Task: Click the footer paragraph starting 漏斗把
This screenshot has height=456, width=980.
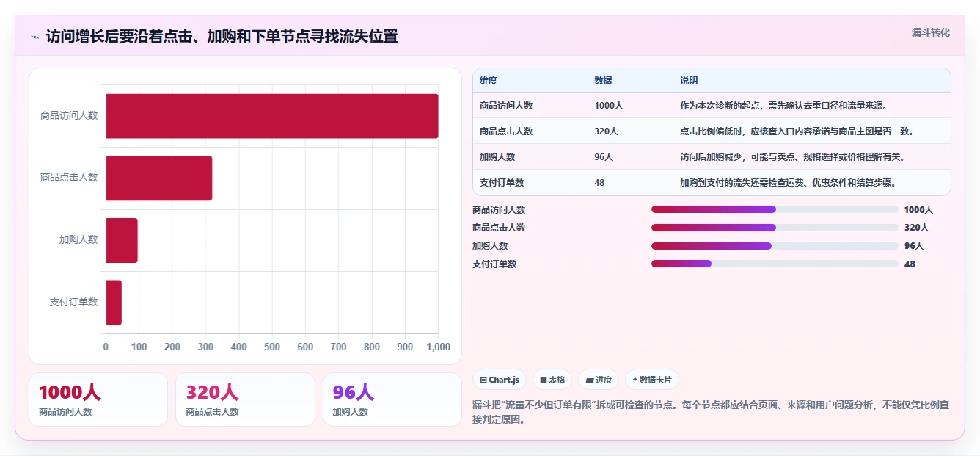Action: coord(711,413)
